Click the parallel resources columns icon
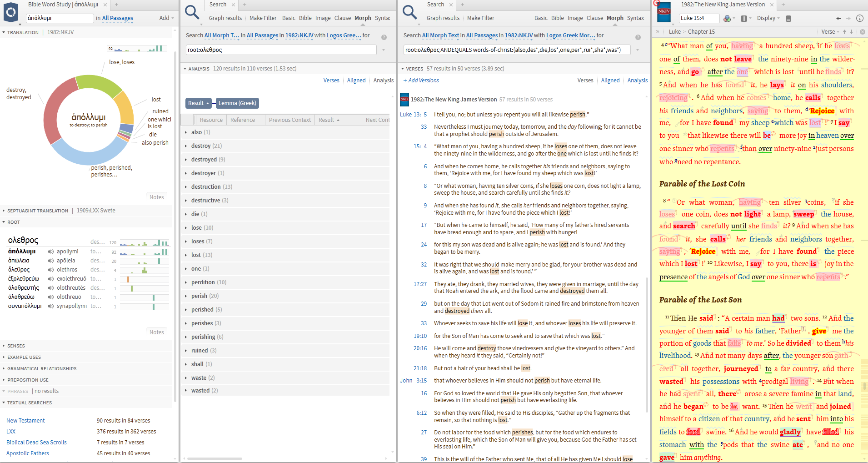Image resolution: width=868 pixels, height=463 pixels. pyautogui.click(x=744, y=18)
